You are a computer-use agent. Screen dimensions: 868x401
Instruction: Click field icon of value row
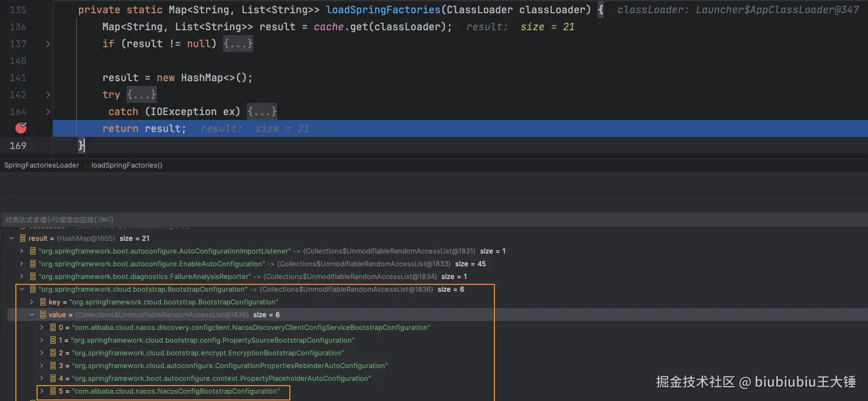tap(43, 315)
